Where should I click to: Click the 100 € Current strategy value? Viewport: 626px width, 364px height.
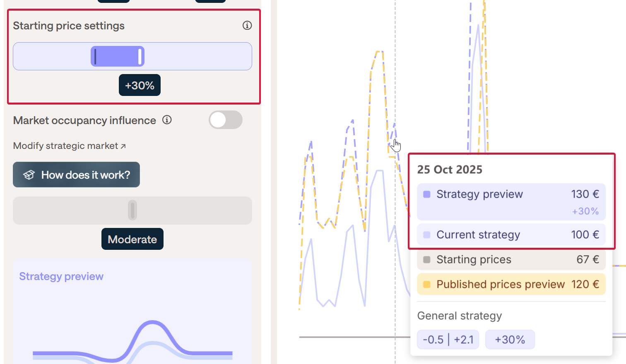585,235
